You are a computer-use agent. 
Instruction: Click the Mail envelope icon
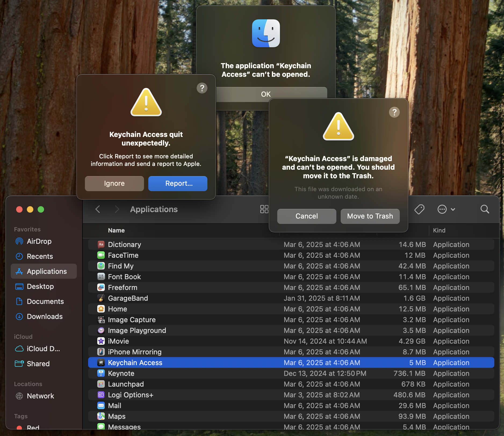tap(101, 405)
